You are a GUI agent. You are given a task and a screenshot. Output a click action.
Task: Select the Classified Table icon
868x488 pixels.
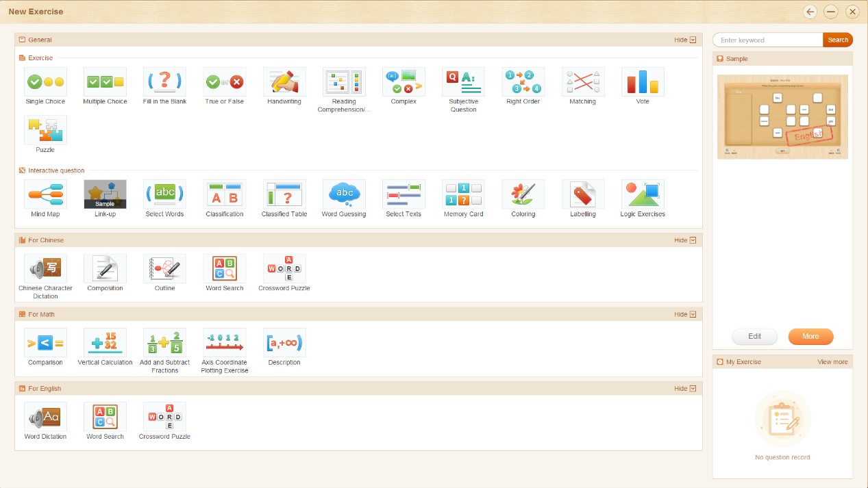coord(284,194)
